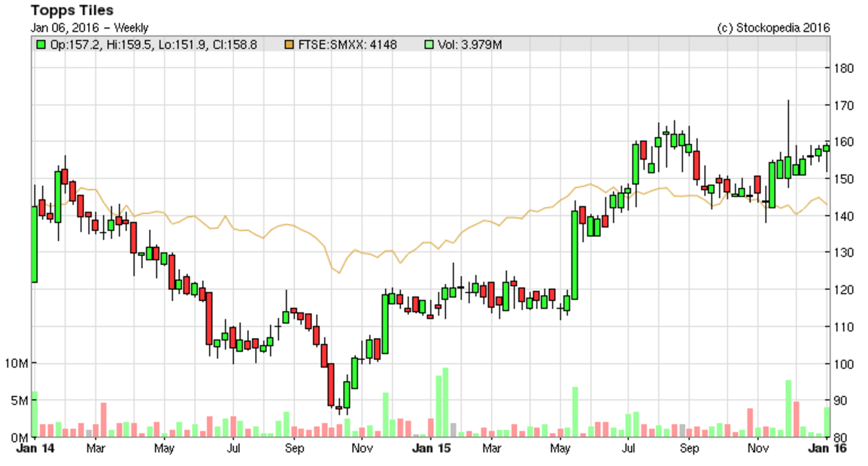
Task: Click the "180" price axis label
Action: click(x=843, y=69)
